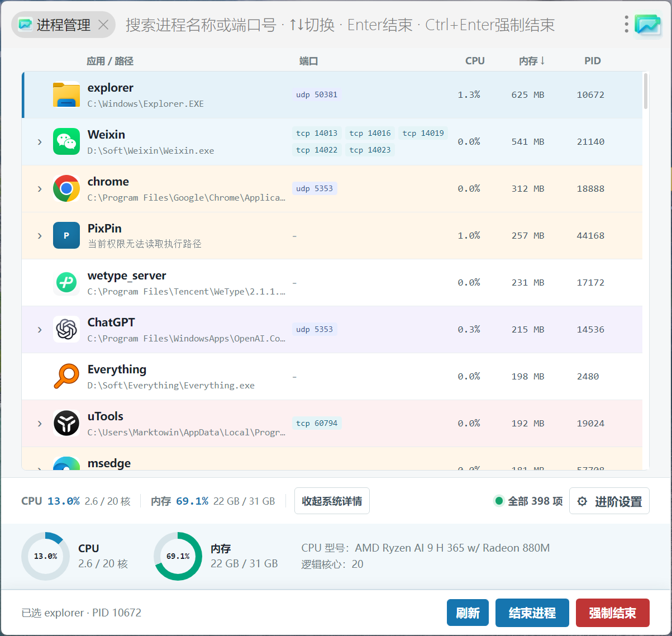This screenshot has height=636, width=672.
Task: Click PID 2480 value
Action: [x=588, y=376]
